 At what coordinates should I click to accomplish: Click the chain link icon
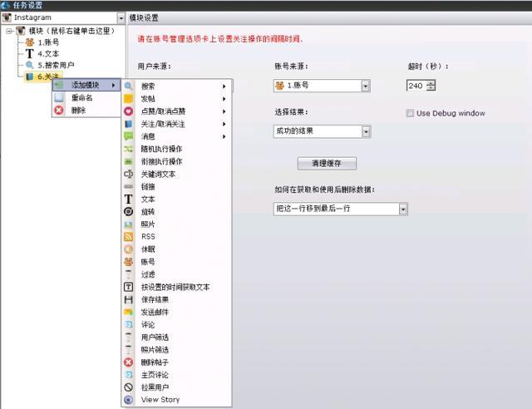[x=128, y=187]
